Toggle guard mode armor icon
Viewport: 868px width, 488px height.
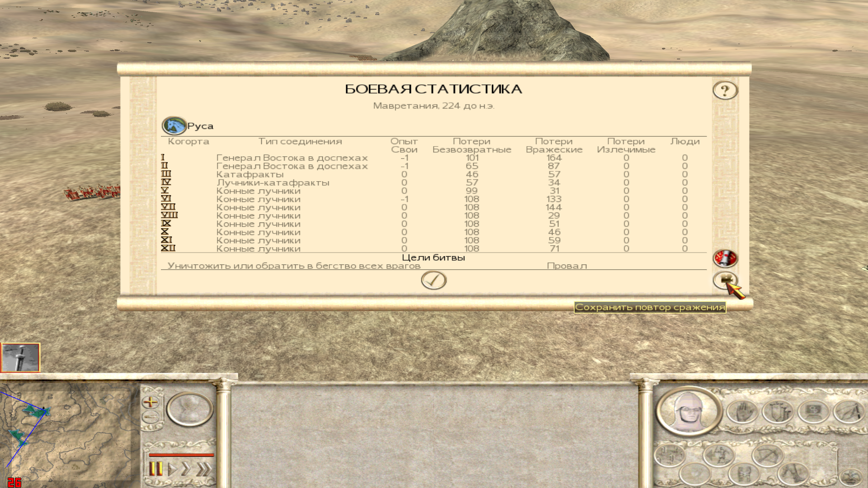point(744,474)
